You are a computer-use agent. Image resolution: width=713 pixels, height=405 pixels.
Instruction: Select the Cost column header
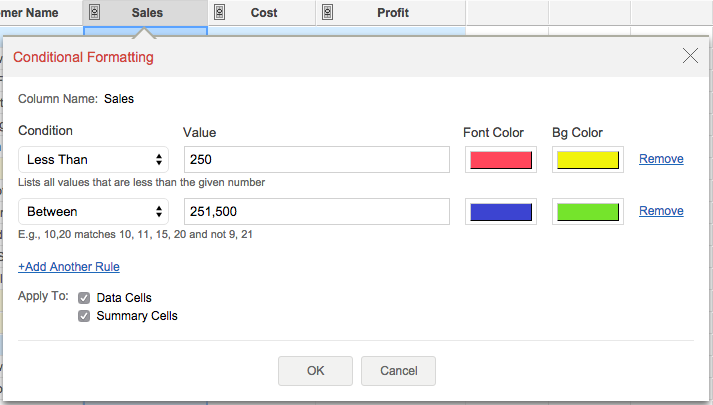pyautogui.click(x=264, y=13)
